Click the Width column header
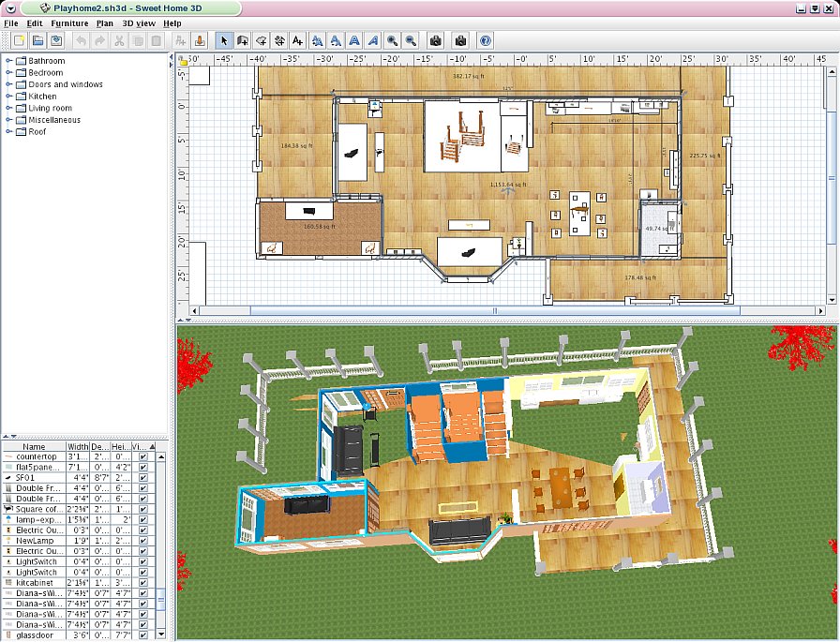 tap(78, 446)
